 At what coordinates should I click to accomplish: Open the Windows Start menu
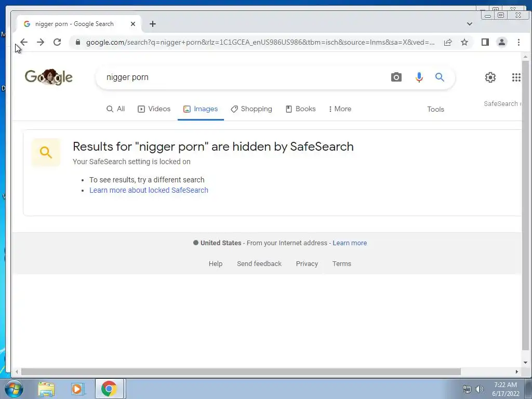[13, 389]
